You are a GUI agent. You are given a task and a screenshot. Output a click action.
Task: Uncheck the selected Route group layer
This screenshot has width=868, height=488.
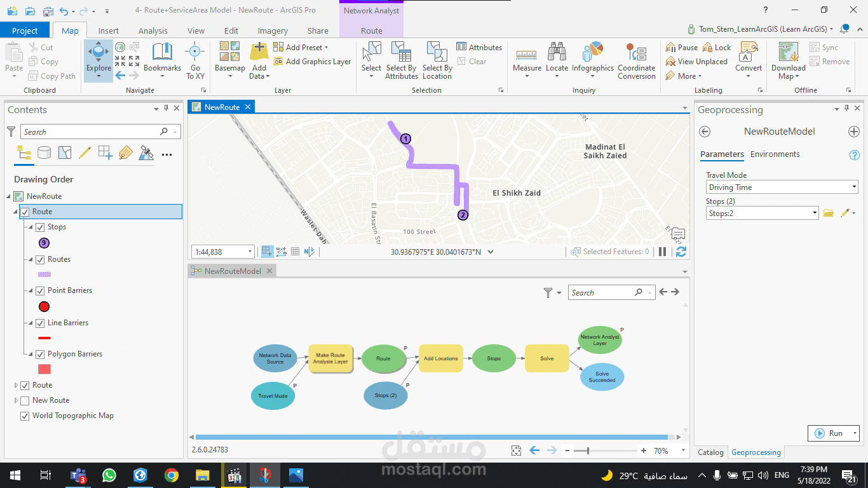point(25,212)
